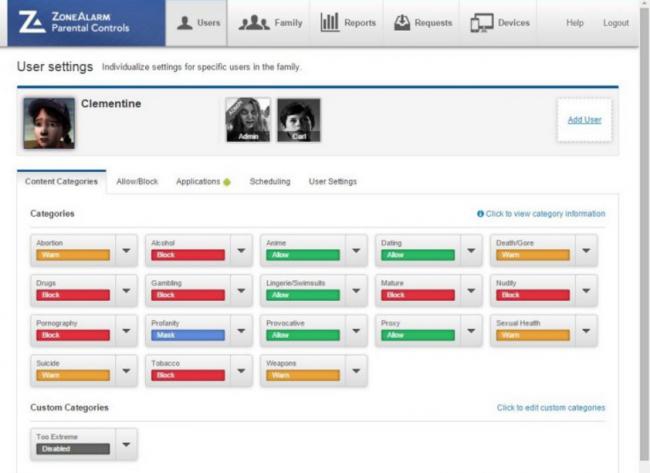Click the category information info icon

(x=480, y=214)
